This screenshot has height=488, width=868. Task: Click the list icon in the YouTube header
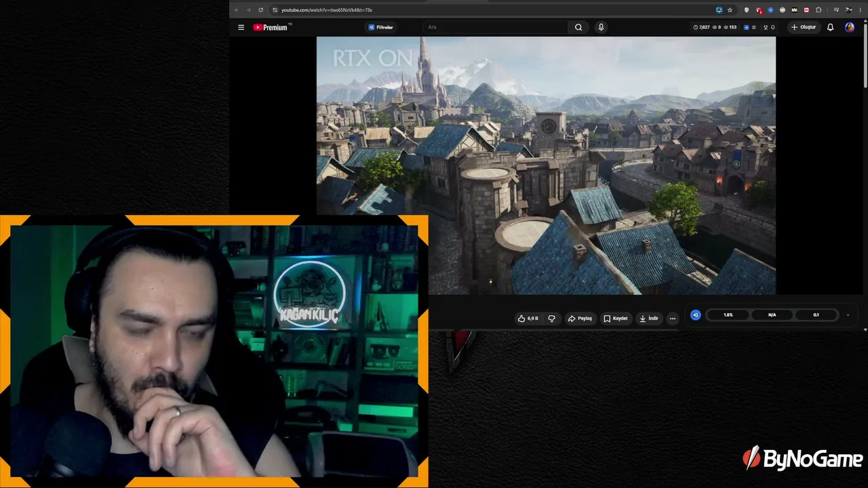point(754,27)
